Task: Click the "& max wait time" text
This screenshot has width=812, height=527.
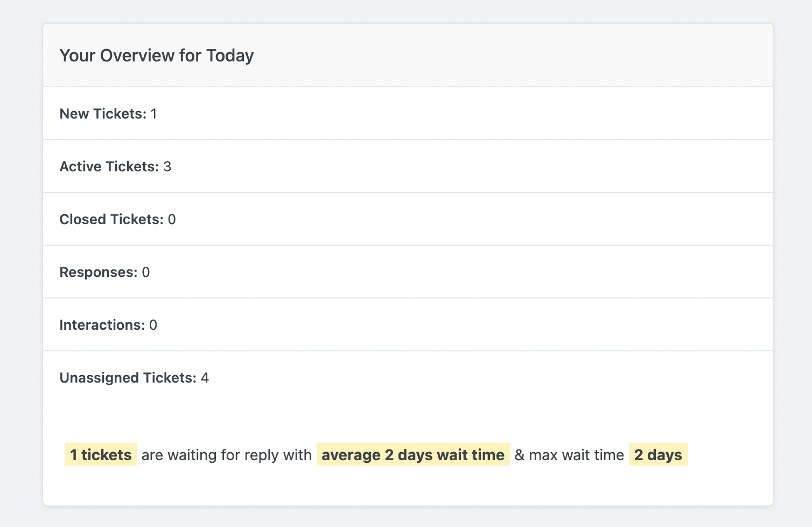Action: point(569,455)
